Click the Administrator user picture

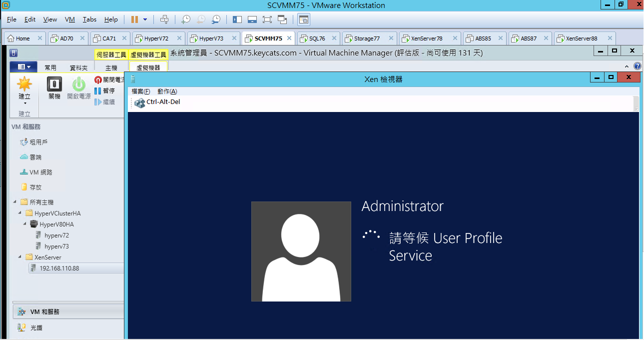click(301, 251)
